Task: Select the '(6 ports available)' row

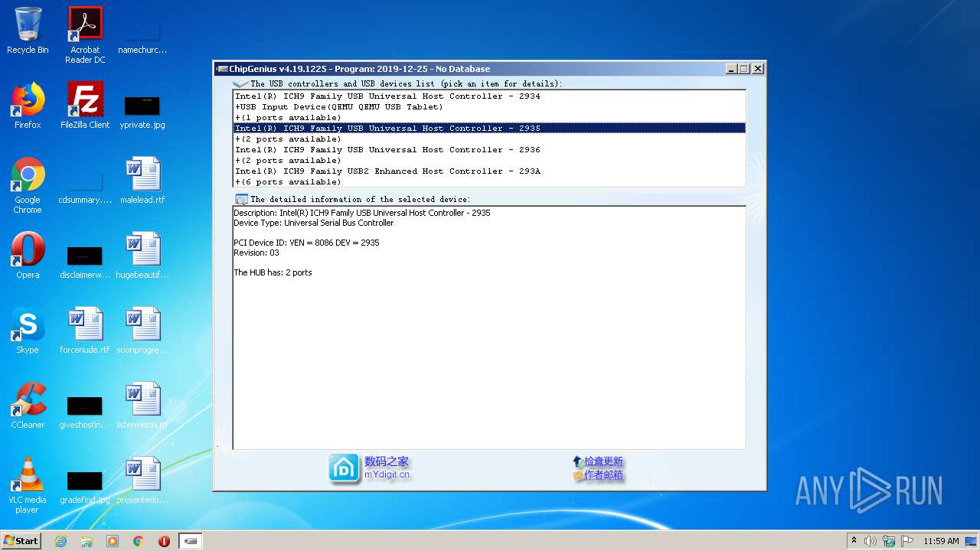Action: tap(489, 182)
